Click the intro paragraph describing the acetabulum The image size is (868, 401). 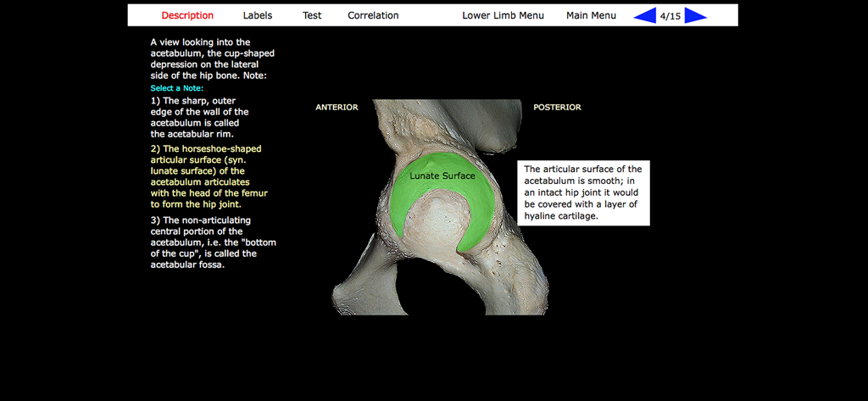(x=212, y=58)
